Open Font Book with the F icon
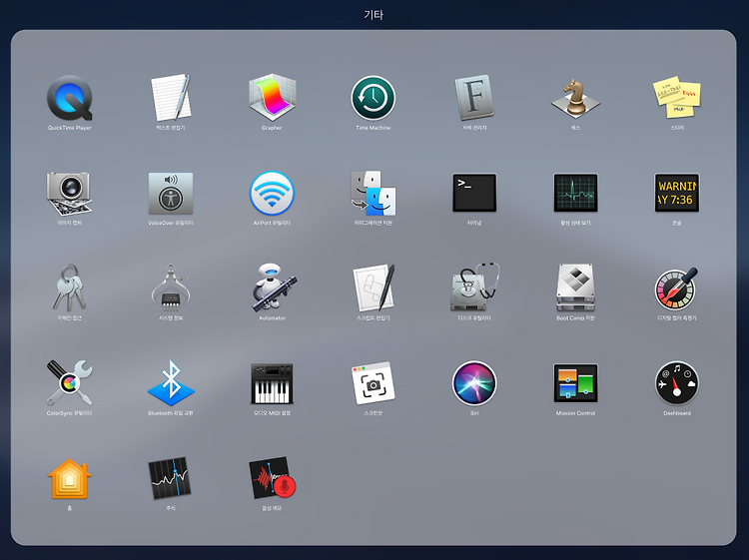This screenshot has width=749, height=560. pyautogui.click(x=474, y=98)
